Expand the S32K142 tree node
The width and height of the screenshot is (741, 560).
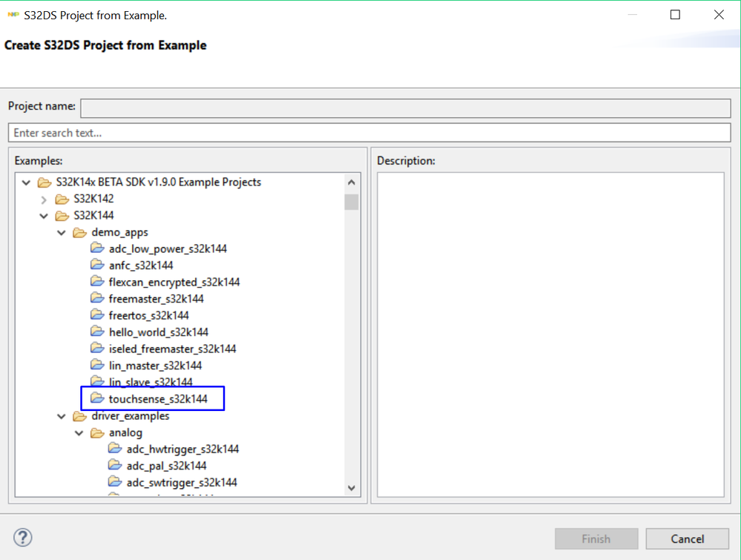tap(44, 200)
